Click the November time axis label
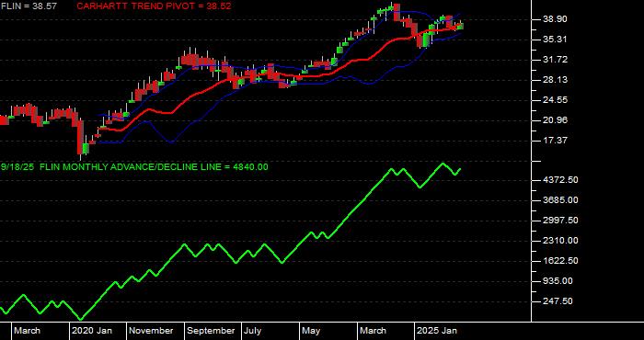The height and width of the screenshot is (340, 644). 152,331
